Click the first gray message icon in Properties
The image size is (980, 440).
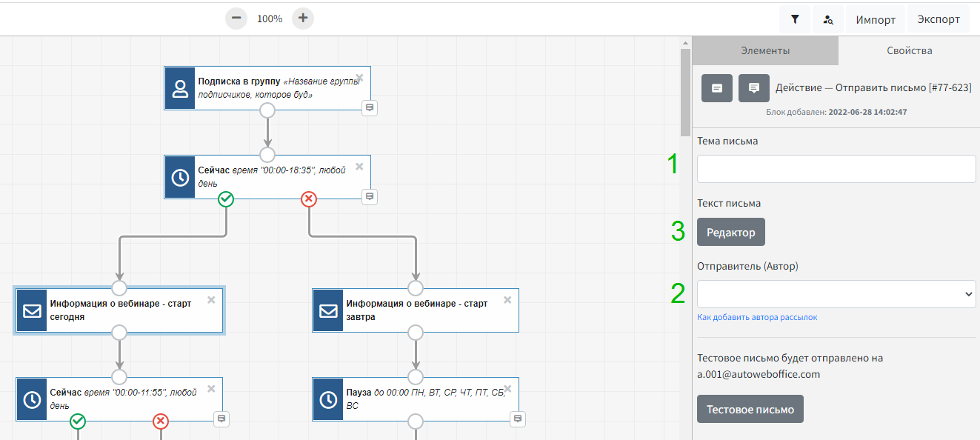click(x=717, y=88)
